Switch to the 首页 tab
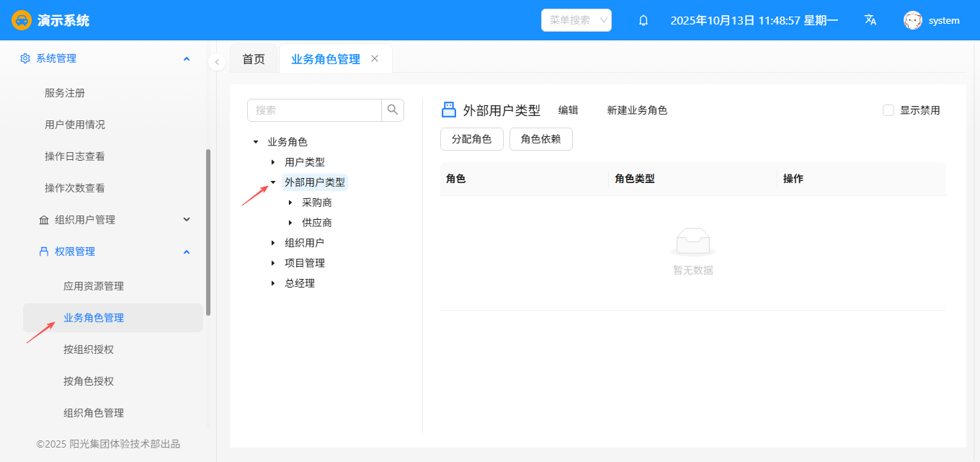The height and width of the screenshot is (462, 980). [x=254, y=59]
